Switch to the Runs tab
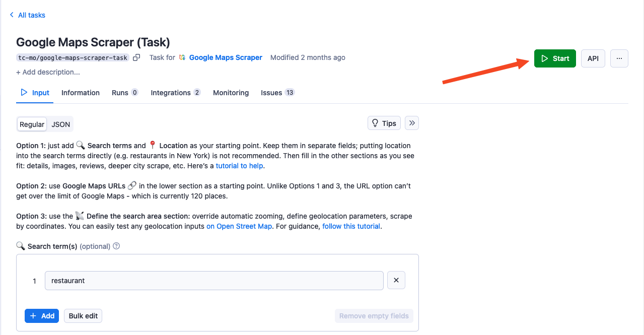The image size is (644, 335). [121, 93]
